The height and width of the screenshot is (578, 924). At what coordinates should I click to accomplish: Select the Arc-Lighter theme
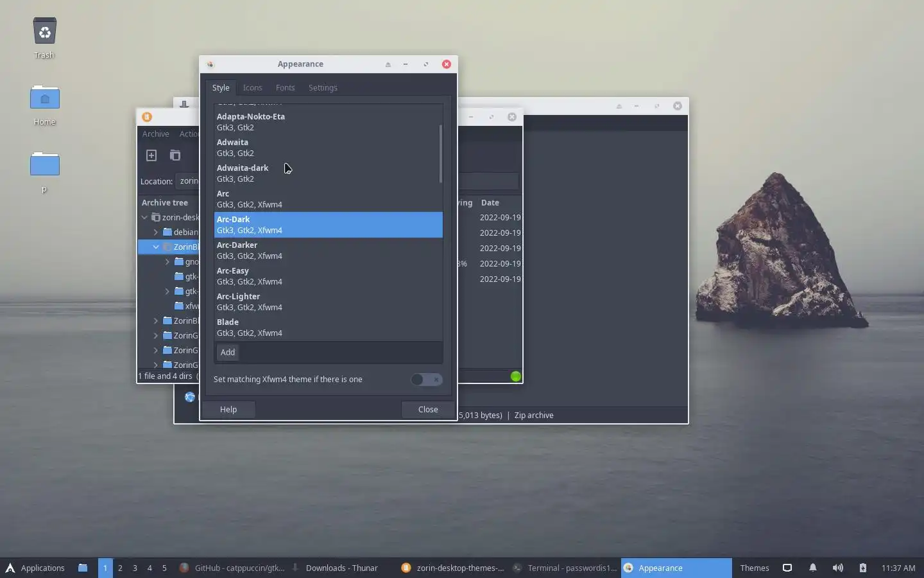(x=328, y=302)
